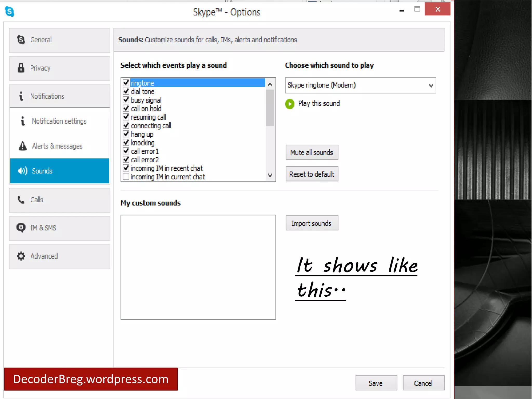Click the Notifications info icon
The height and width of the screenshot is (399, 532).
click(21, 96)
